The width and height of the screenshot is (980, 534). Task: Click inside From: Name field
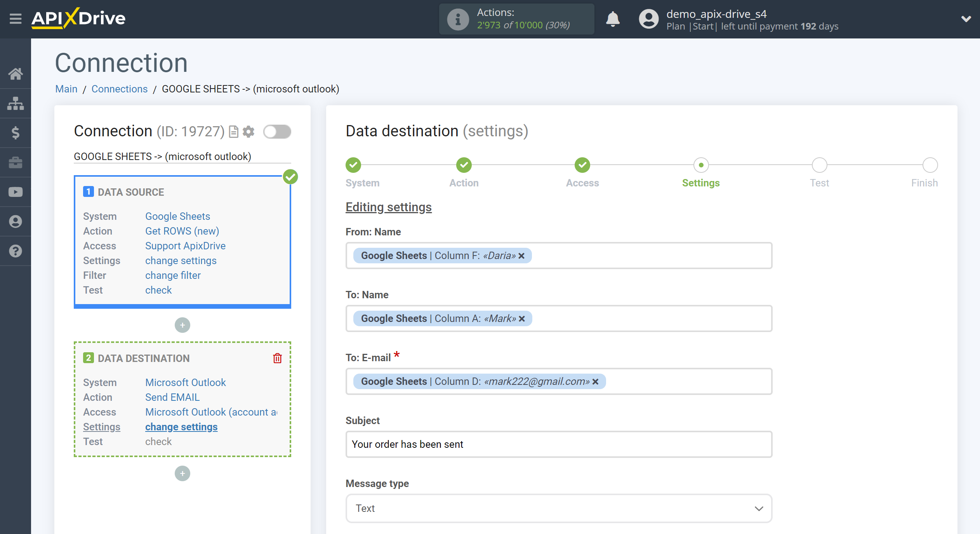click(559, 256)
